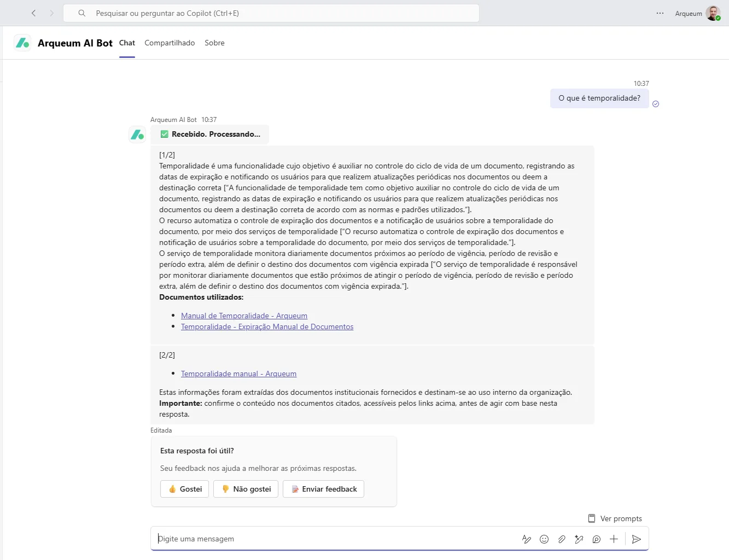Open the text formatting options icon
The width and height of the screenshot is (729, 560).
[527, 539]
